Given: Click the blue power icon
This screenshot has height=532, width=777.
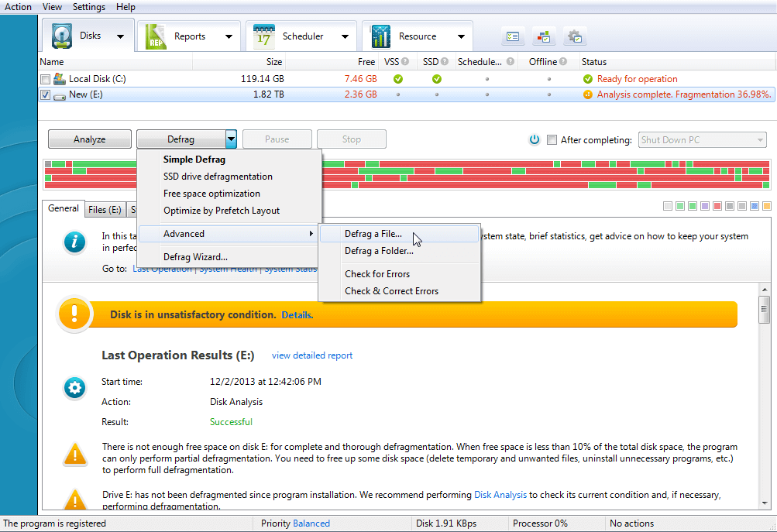Looking at the screenshot, I should 534,140.
